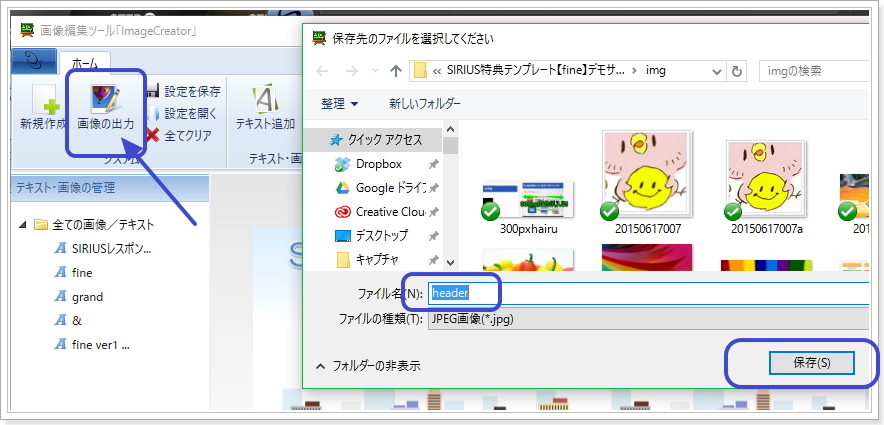The height and width of the screenshot is (425, 884).
Task: Go forward in the save dialog
Action: click(351, 71)
